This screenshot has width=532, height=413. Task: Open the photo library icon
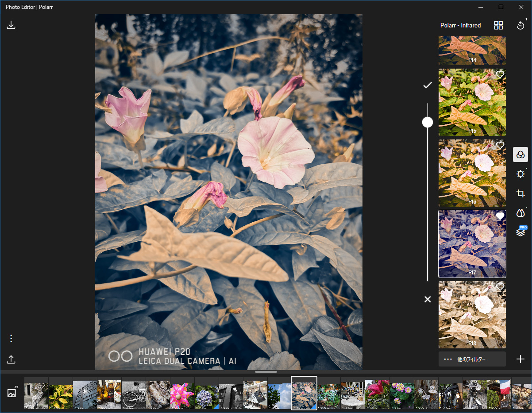tap(12, 392)
